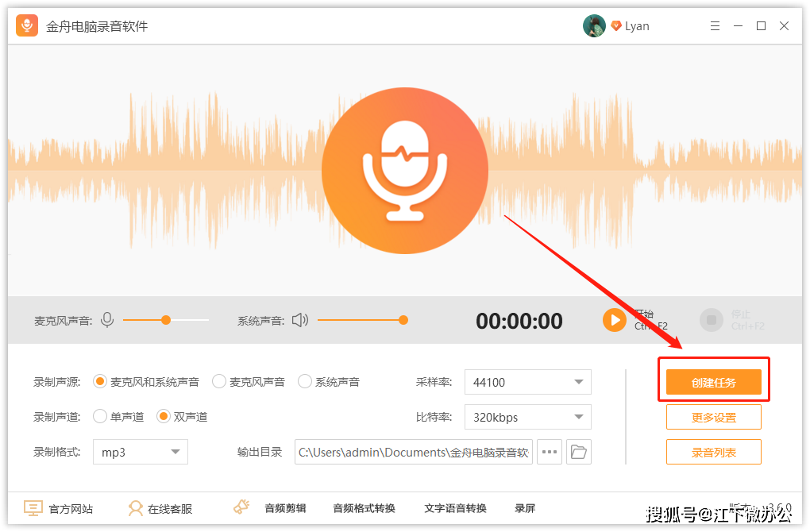Mute the system sound speaker icon
Image resolution: width=810 pixels, height=532 pixels.
[x=300, y=320]
